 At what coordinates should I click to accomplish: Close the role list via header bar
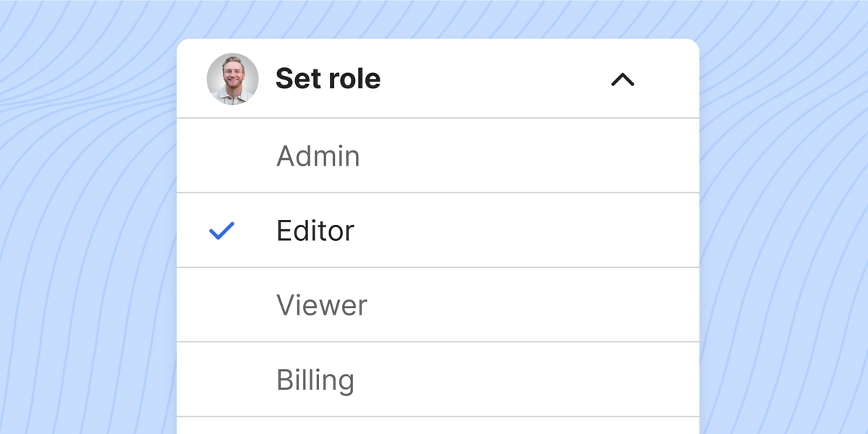[x=438, y=78]
